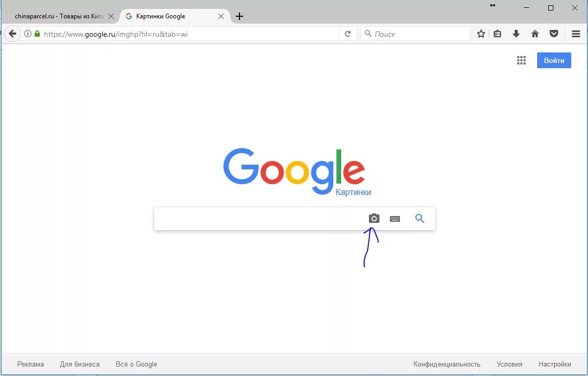Open the Google apps grid icon
Screen dimensions: 588x376
tap(521, 60)
